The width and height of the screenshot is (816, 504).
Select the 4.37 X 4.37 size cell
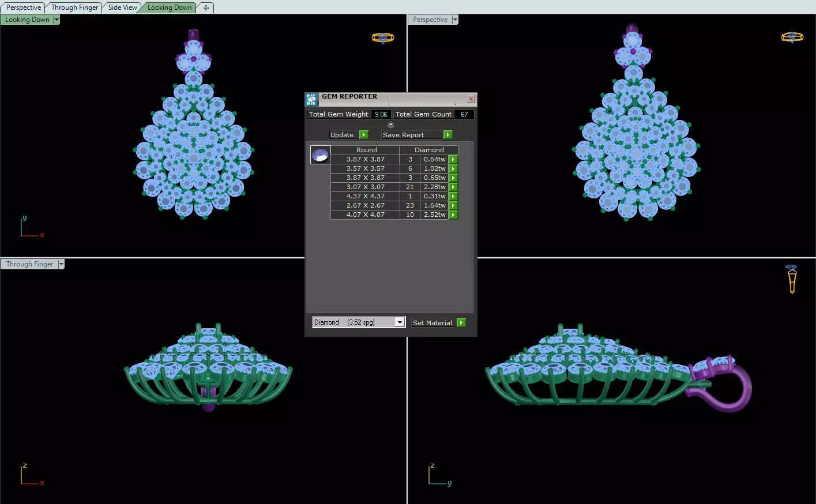[365, 197]
